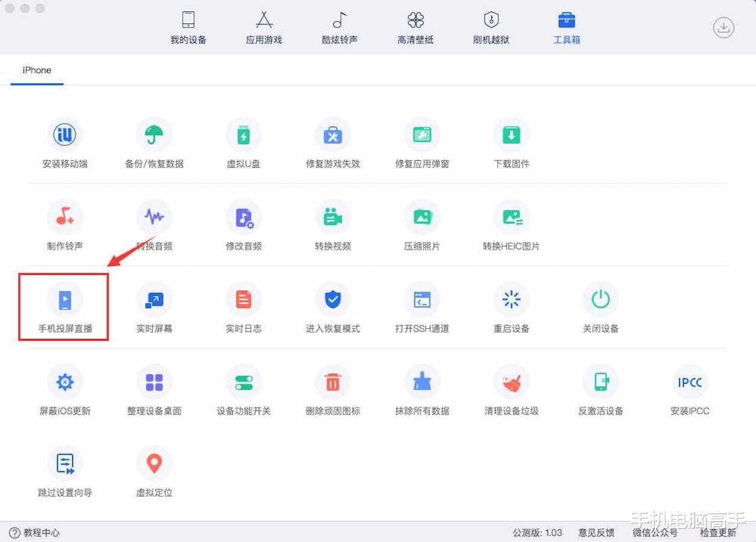Open the 手机投屏直播 screen mirroring tool
756x542 pixels.
click(x=63, y=306)
